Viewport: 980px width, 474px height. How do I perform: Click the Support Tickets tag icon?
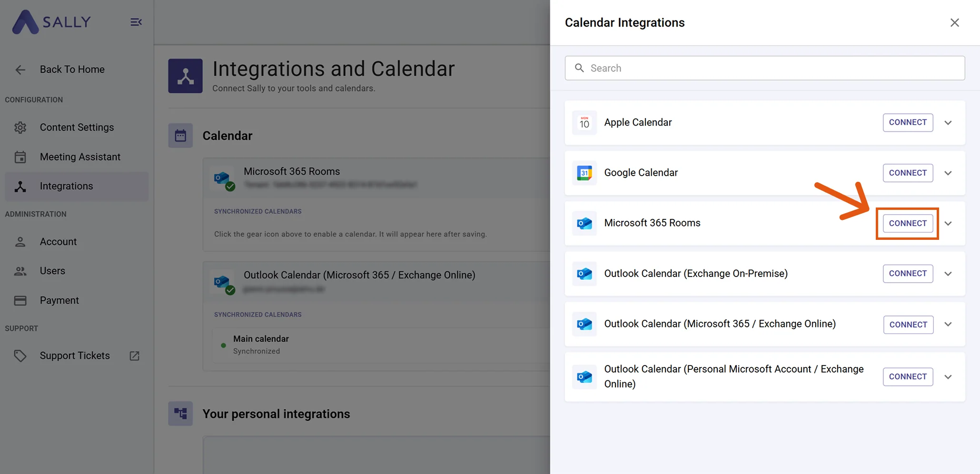pos(20,355)
